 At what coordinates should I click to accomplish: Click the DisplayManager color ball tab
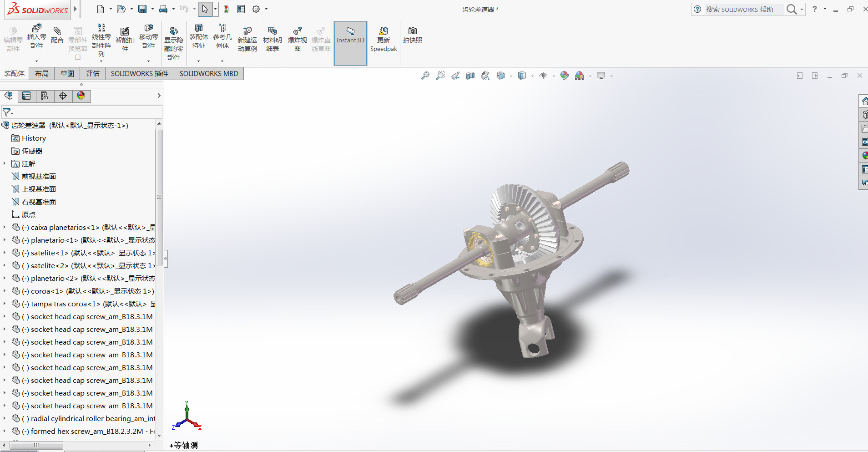[81, 96]
